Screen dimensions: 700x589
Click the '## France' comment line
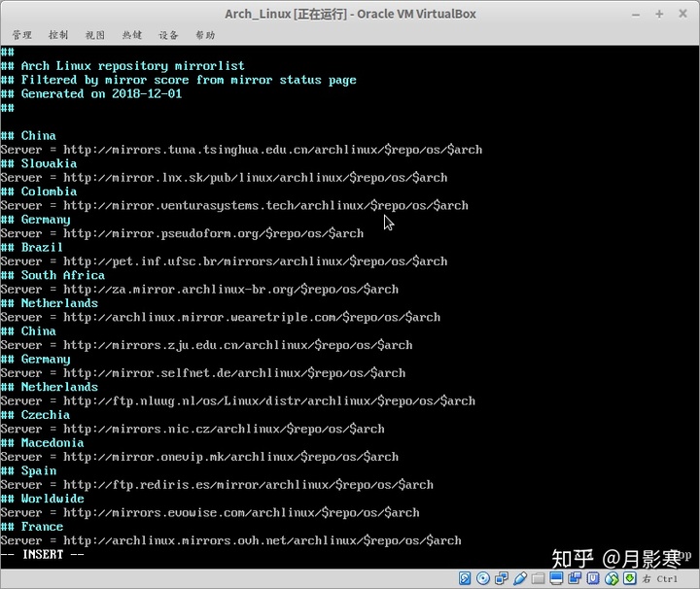tap(32, 527)
